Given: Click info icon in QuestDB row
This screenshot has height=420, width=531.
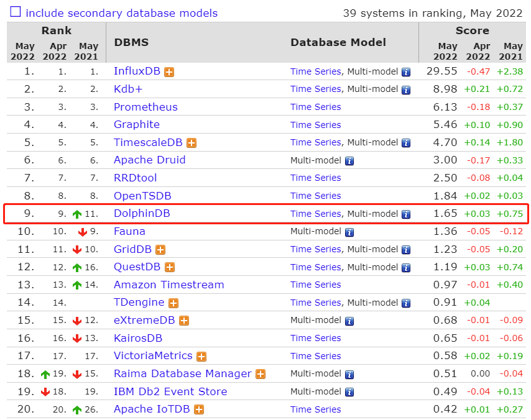Looking at the screenshot, I should point(406,268).
